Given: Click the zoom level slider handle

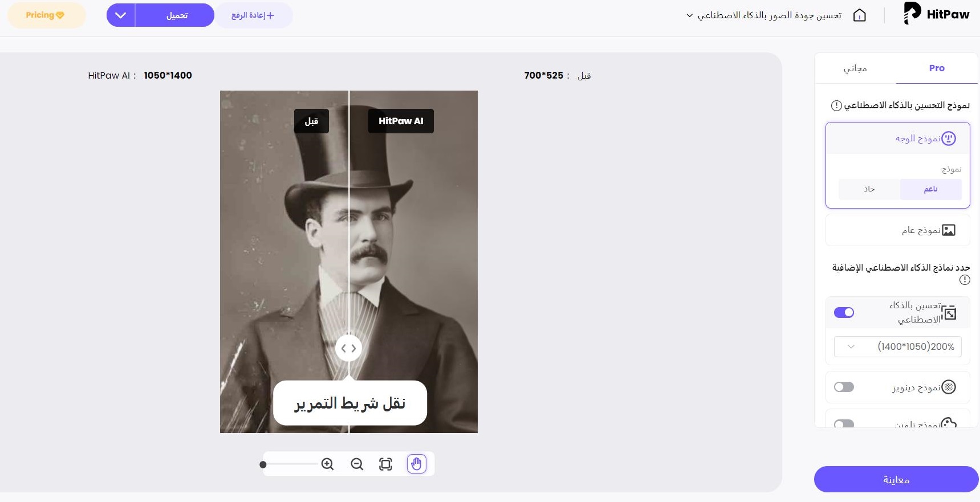Looking at the screenshot, I should [x=263, y=464].
